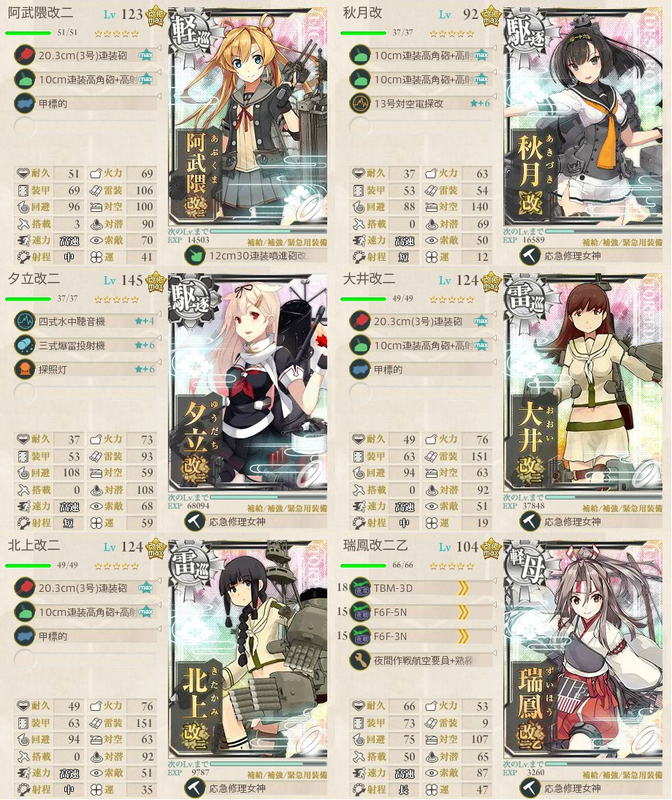This screenshot has height=800, width=672.
Task: Click the depth charge icon for 三式爆雷投射機
Action: 25,346
